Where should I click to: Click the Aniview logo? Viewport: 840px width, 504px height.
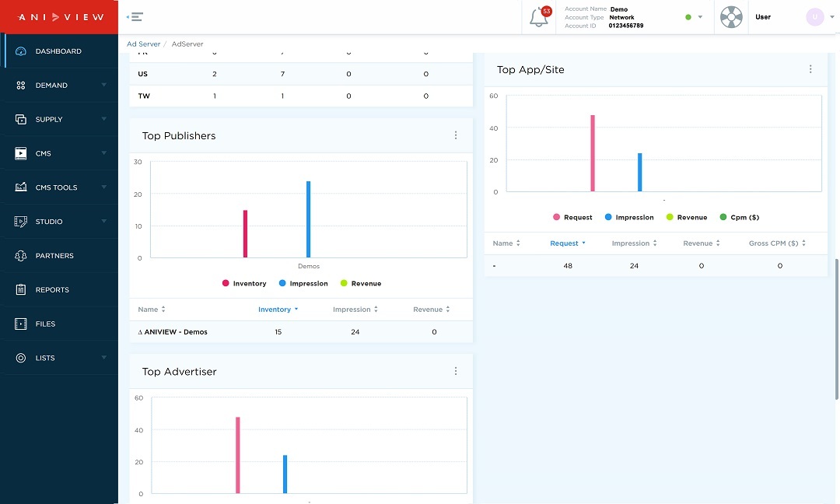tap(59, 17)
